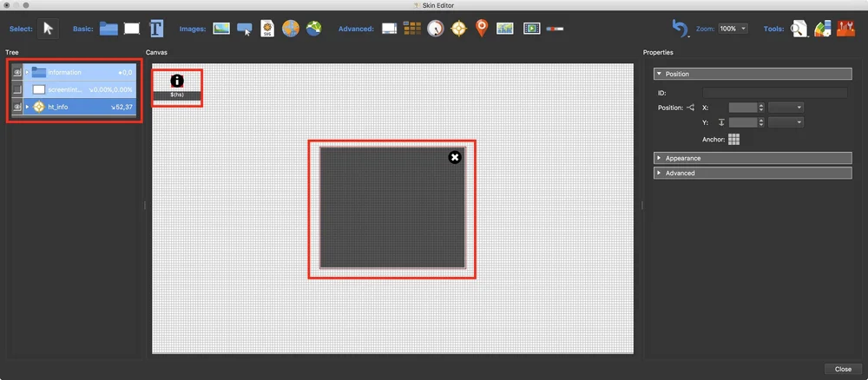Select the dark grey rectangle on canvas
868x380 pixels.
[x=392, y=207]
